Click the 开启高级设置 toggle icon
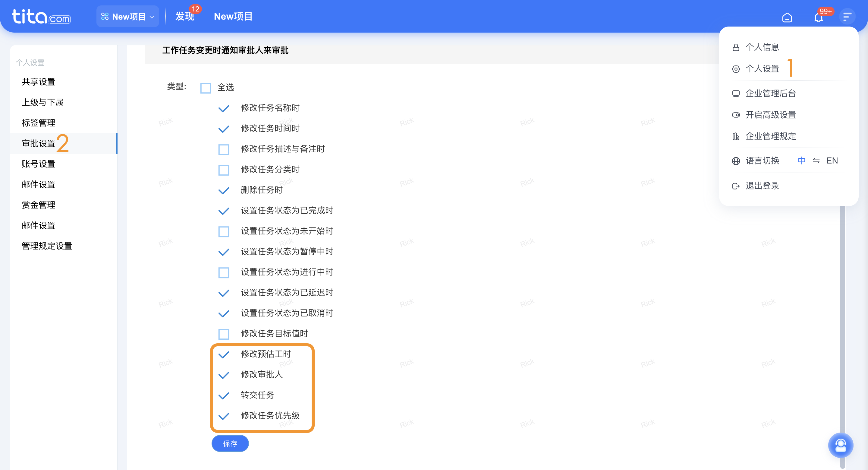The image size is (868, 470). pyautogui.click(x=736, y=115)
